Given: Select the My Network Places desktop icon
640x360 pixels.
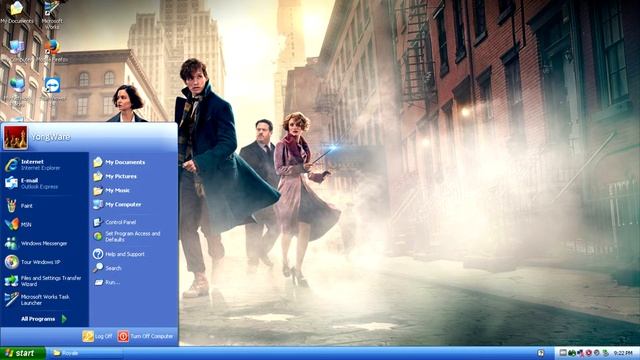Looking at the screenshot, I should click(17, 91).
